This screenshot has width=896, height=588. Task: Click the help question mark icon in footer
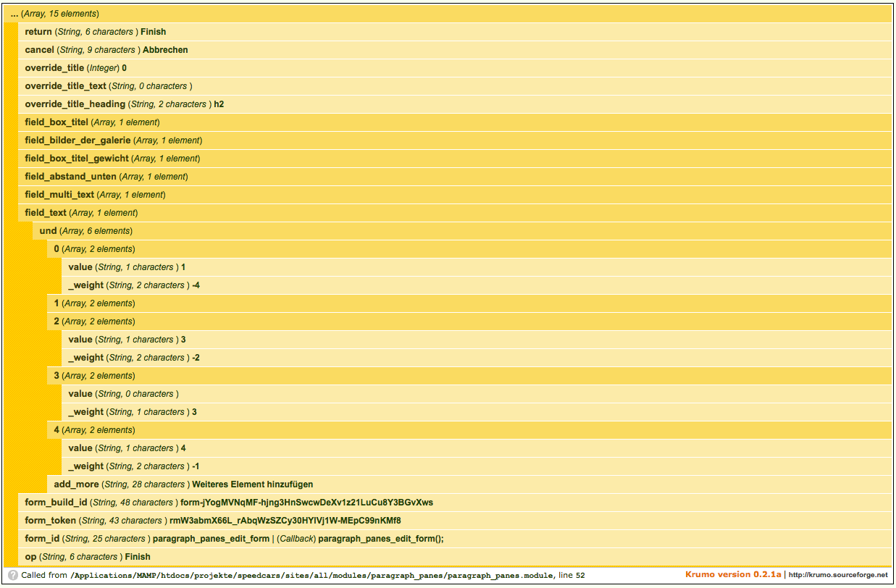(x=12, y=576)
